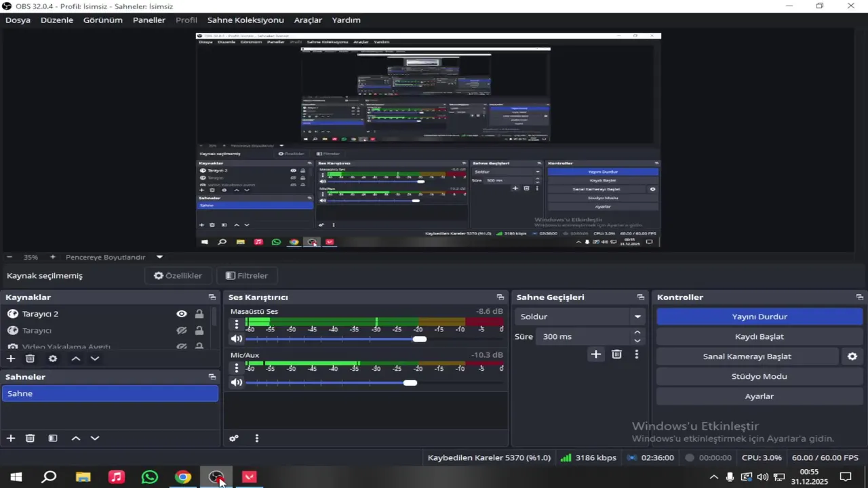Image resolution: width=868 pixels, height=488 pixels.
Task: Stop streaming with Yayını Durdur
Action: (759, 317)
